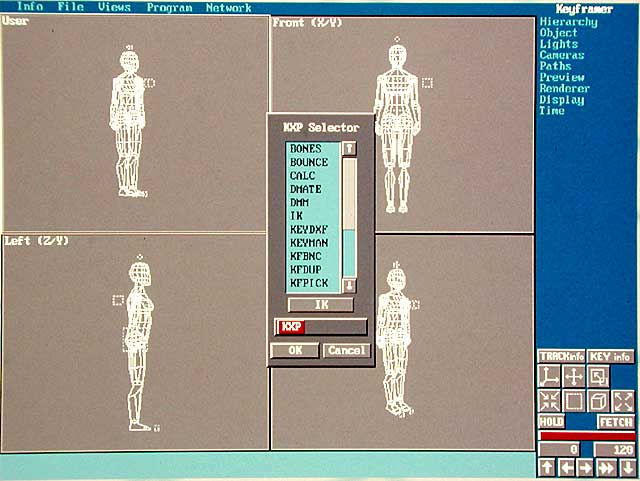Click the outward-arrows full screen icon

pyautogui.click(x=623, y=400)
